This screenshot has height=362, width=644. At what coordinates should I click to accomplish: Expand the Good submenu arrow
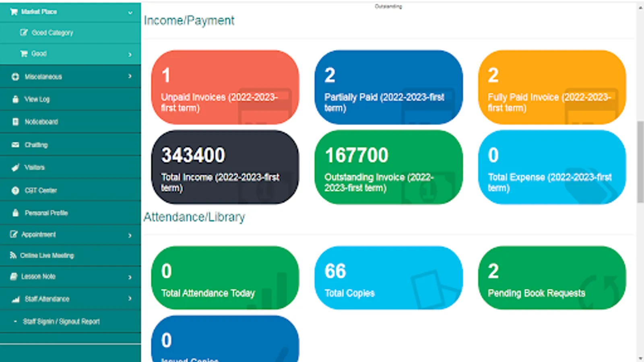tap(130, 54)
